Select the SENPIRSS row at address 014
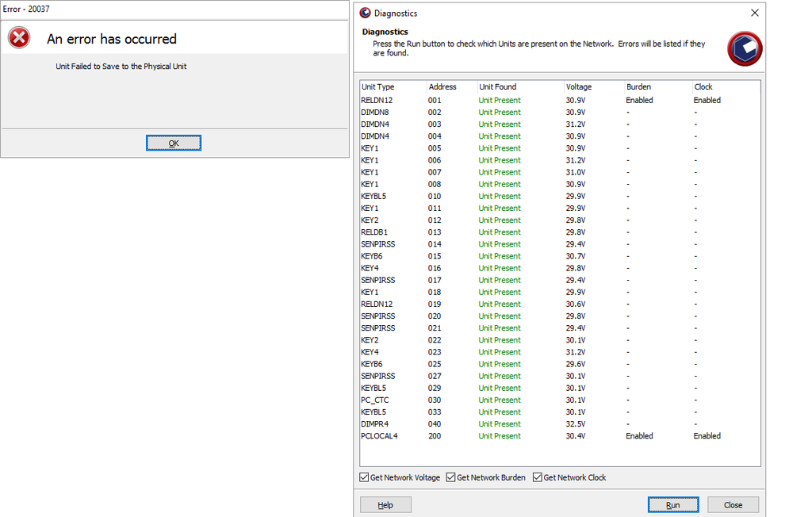The height and width of the screenshot is (517, 812). click(560, 244)
